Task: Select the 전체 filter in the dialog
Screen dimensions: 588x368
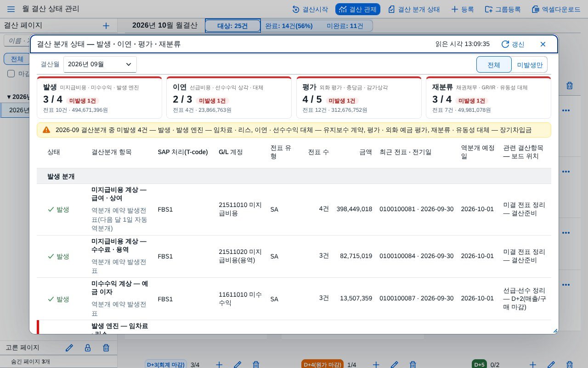Action: [494, 65]
